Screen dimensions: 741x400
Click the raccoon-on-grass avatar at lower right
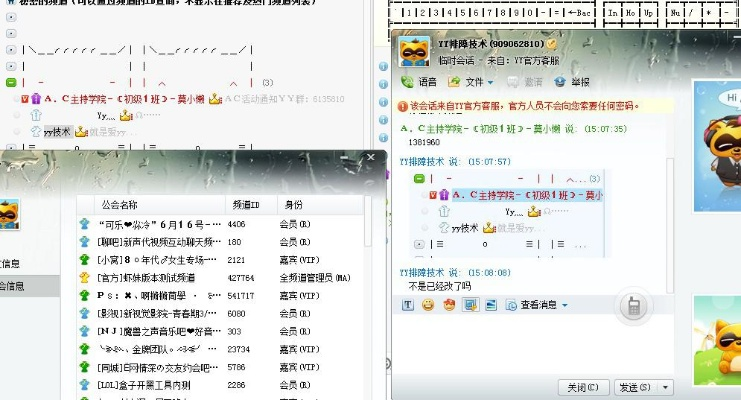pos(717,340)
